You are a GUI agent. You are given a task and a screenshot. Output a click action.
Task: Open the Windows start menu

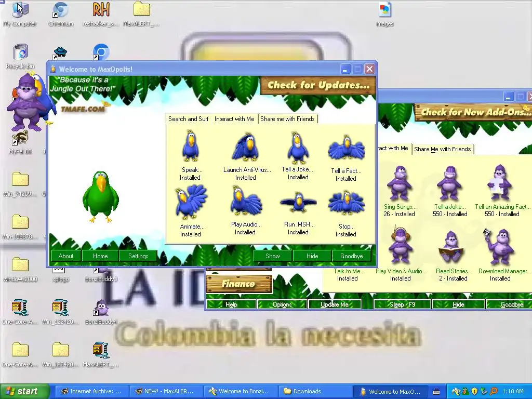coord(24,391)
